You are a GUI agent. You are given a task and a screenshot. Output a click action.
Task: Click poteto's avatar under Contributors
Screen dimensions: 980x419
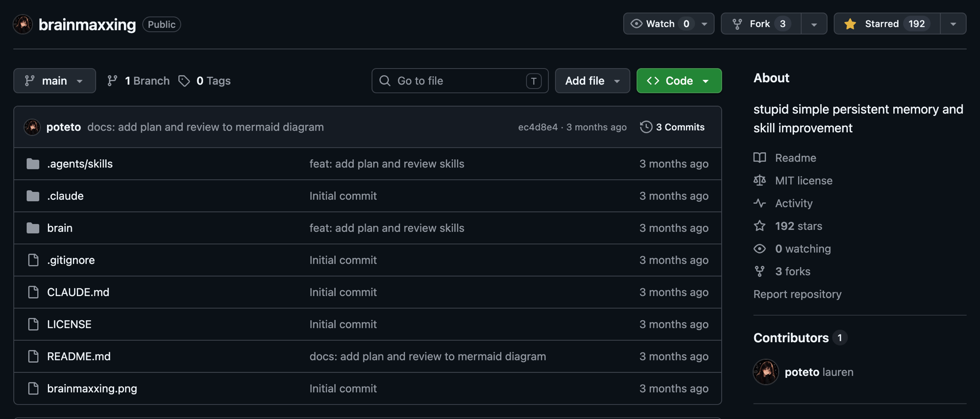coord(766,372)
